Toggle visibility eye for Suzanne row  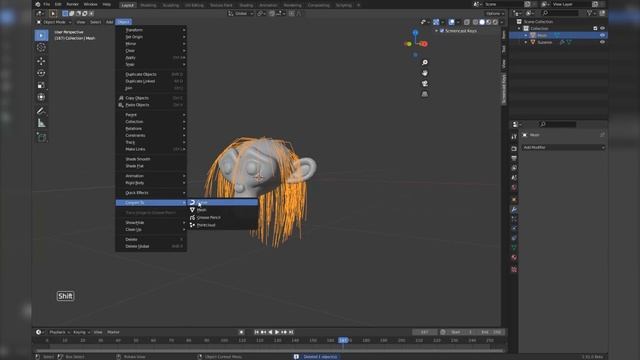(x=602, y=42)
